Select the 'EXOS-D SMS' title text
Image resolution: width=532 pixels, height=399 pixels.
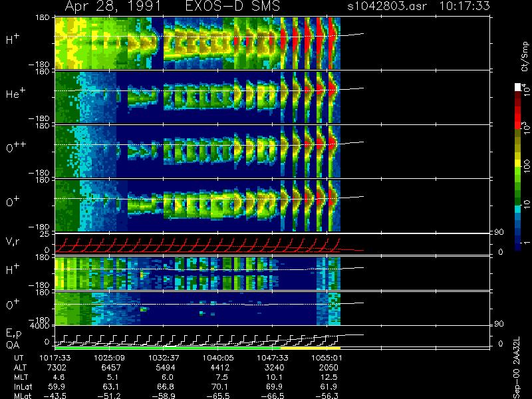pyautogui.click(x=233, y=6)
